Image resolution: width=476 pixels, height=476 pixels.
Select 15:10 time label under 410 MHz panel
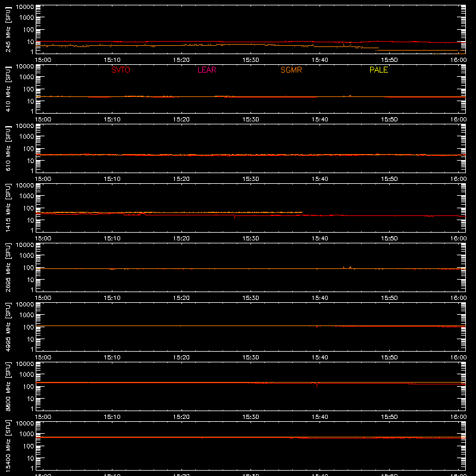[x=112, y=120]
